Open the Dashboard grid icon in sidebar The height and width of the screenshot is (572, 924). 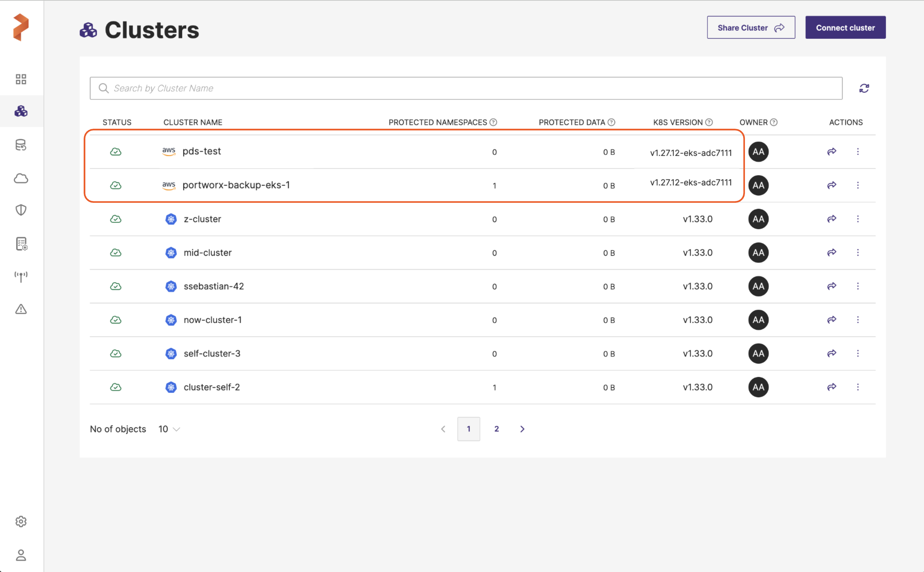[x=21, y=79]
